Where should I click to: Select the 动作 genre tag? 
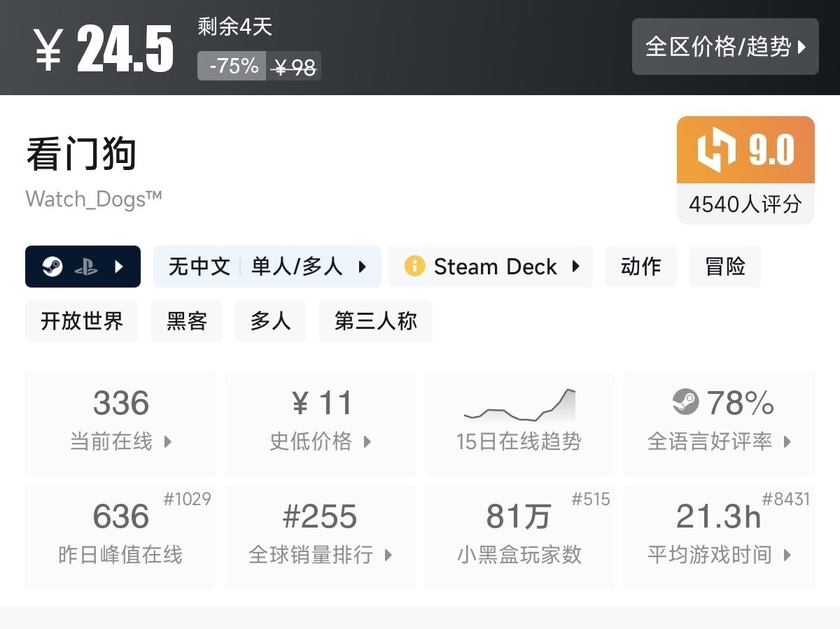pos(640,267)
